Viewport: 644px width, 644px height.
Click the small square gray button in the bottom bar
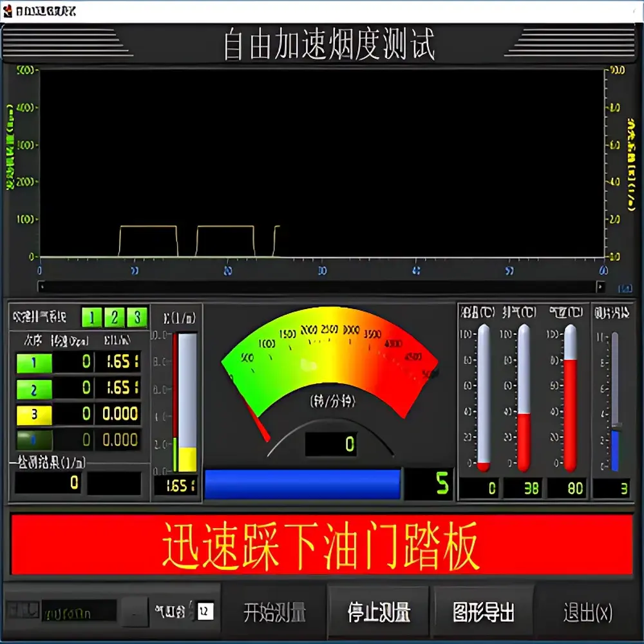135,612
